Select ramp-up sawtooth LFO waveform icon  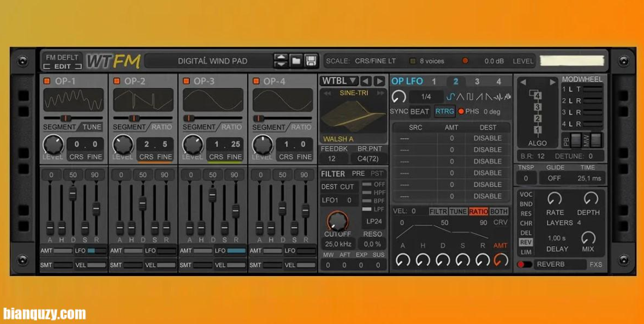point(479,97)
